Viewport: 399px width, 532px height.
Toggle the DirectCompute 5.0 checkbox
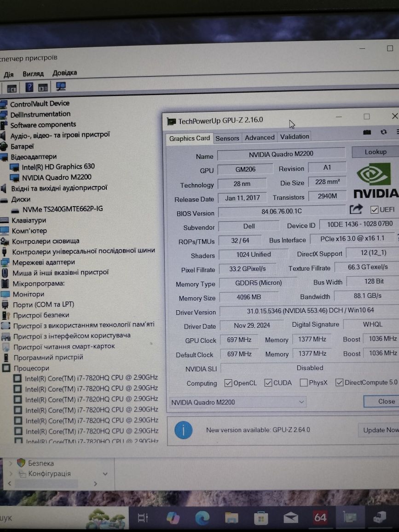tap(339, 382)
